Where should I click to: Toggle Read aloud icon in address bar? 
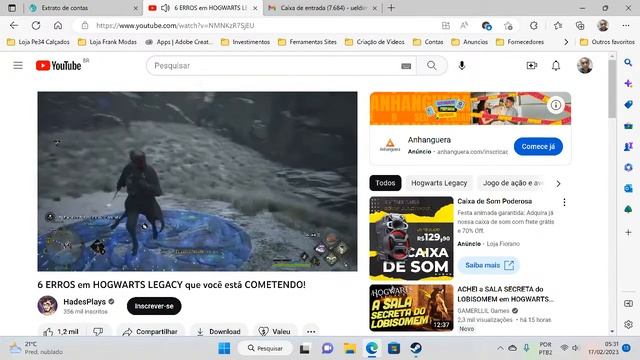coord(464,26)
